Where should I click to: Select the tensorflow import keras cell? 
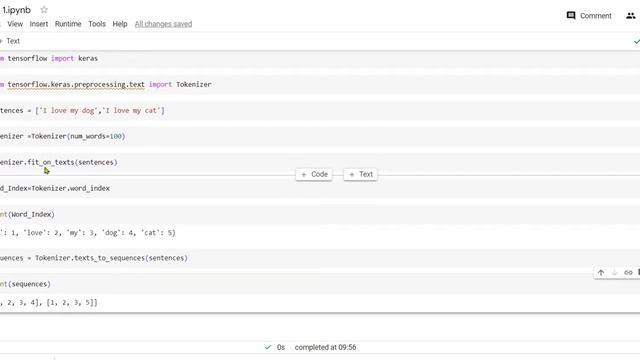click(320, 58)
